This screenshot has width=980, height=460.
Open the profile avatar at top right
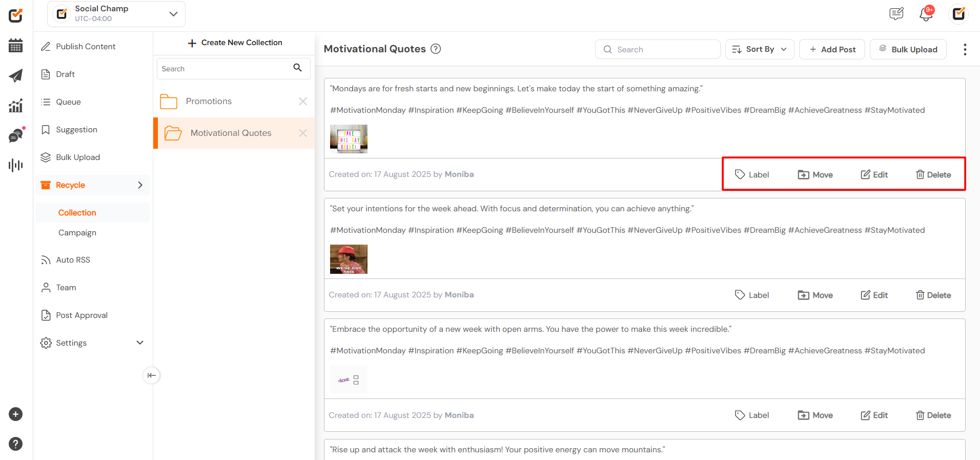(x=958, y=14)
